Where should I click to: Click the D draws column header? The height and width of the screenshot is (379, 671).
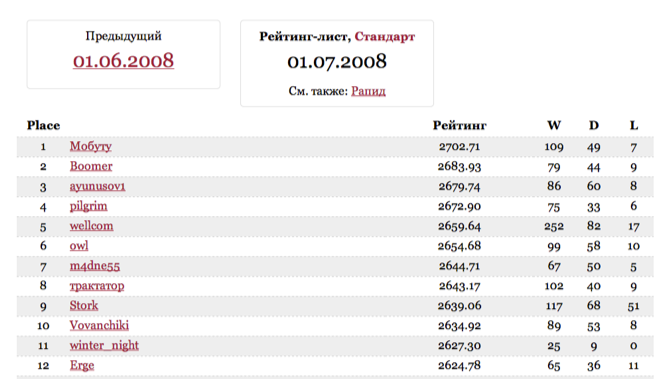[x=594, y=125]
